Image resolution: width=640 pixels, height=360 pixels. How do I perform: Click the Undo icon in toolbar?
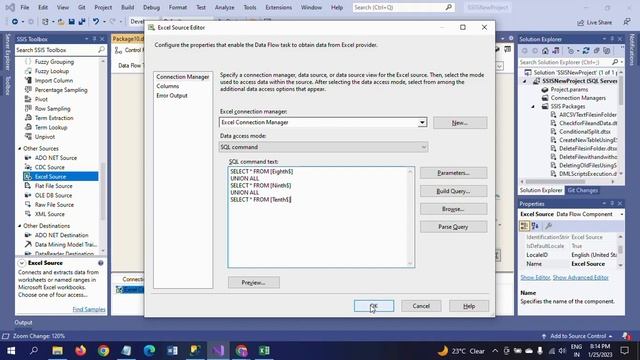(x=96, y=22)
